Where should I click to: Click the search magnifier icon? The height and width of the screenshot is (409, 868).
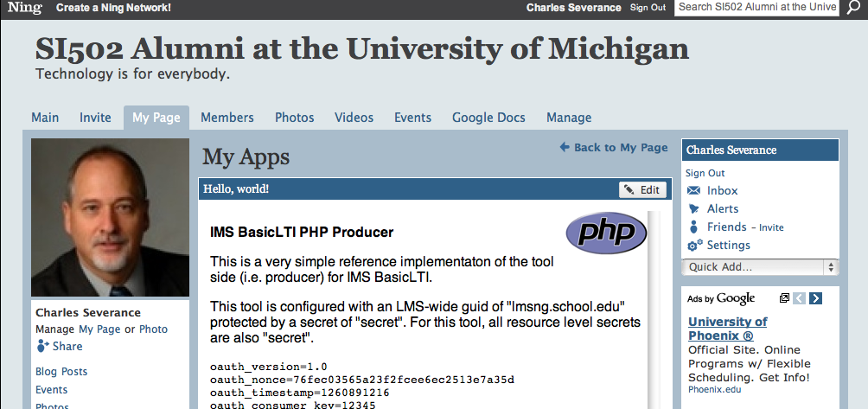click(854, 8)
